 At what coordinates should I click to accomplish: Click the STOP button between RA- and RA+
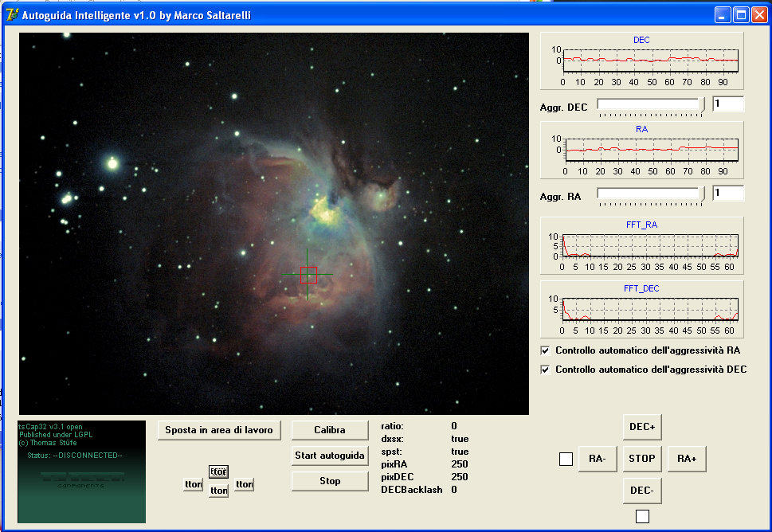pos(642,460)
